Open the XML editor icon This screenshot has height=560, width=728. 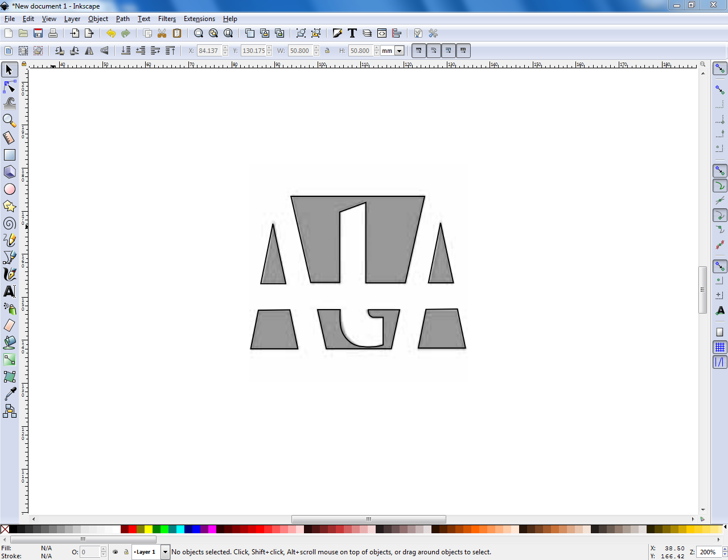(x=382, y=33)
